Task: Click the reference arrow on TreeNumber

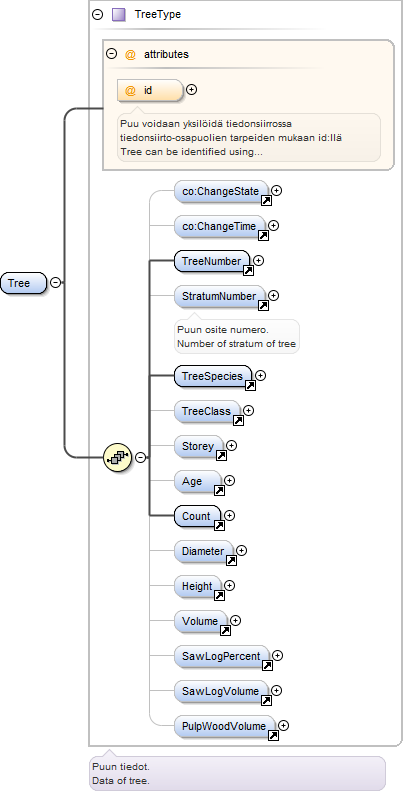Action: [x=248, y=271]
